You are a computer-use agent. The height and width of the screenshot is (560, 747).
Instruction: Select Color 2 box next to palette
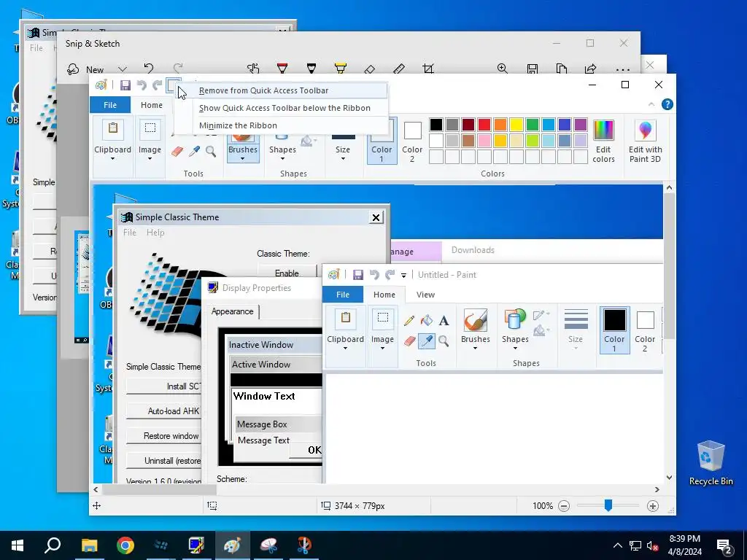(x=412, y=141)
